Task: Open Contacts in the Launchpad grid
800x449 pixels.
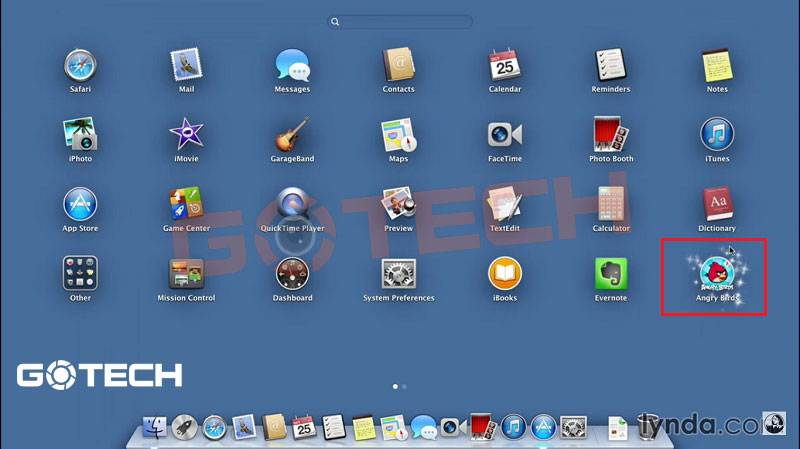Action: tap(398, 65)
